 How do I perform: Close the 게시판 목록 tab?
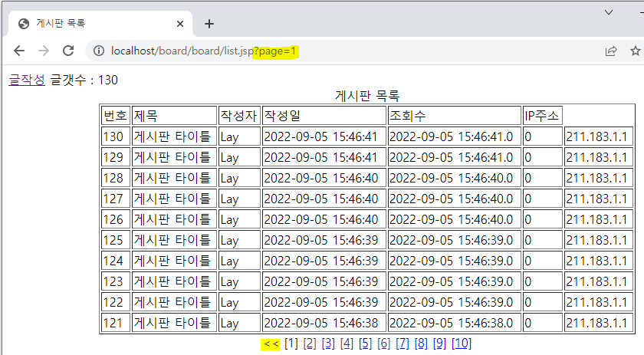pos(180,24)
